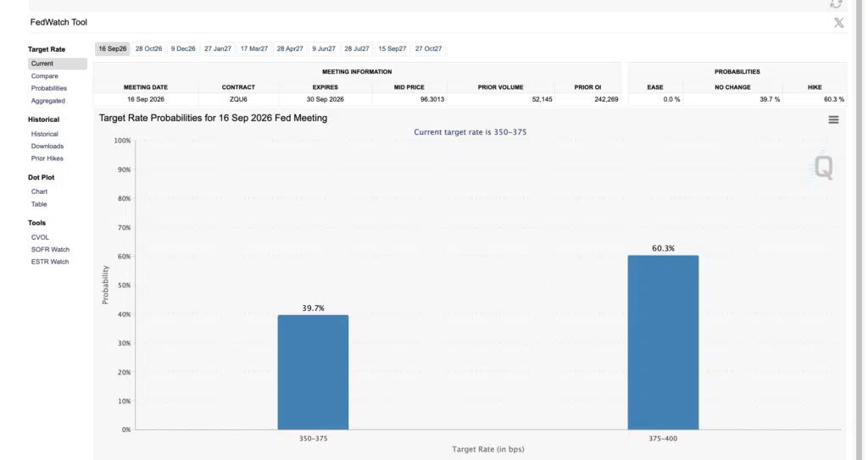
Task: Open the Compare view in sidebar
Action: [x=44, y=76]
